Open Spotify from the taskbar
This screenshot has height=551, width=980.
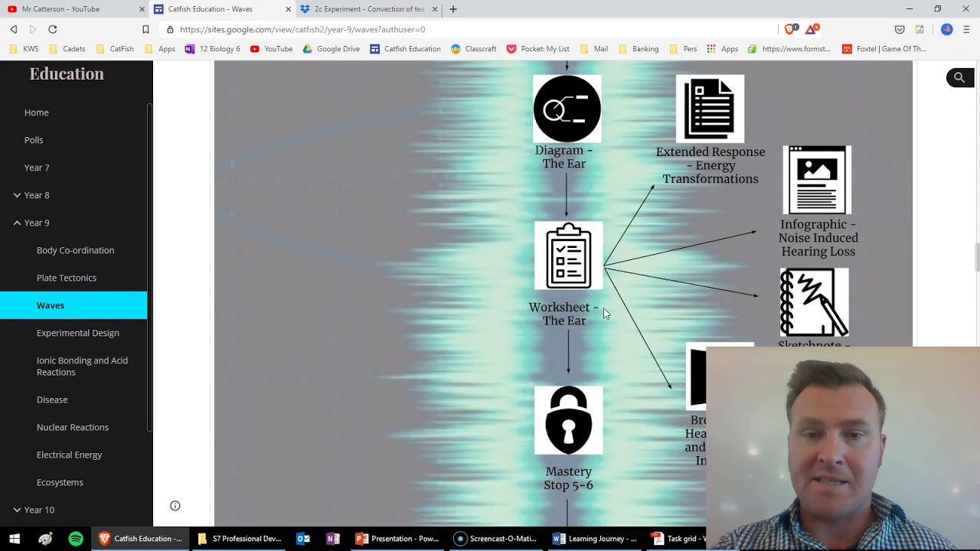click(76, 539)
